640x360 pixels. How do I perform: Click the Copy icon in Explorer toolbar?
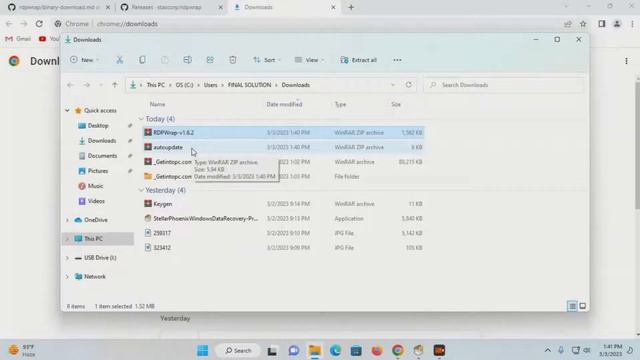point(142,60)
